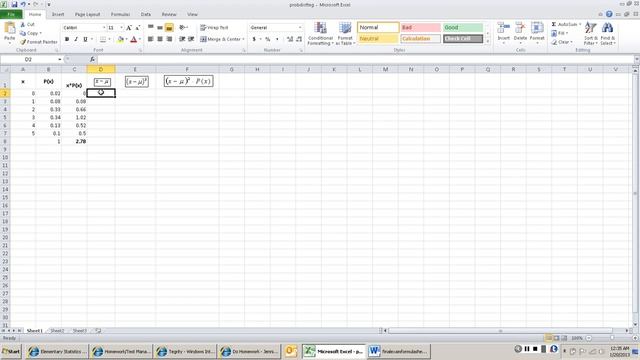This screenshot has height=360, width=640.
Task: Open Conditional Formatting menu
Action: pyautogui.click(x=320, y=34)
